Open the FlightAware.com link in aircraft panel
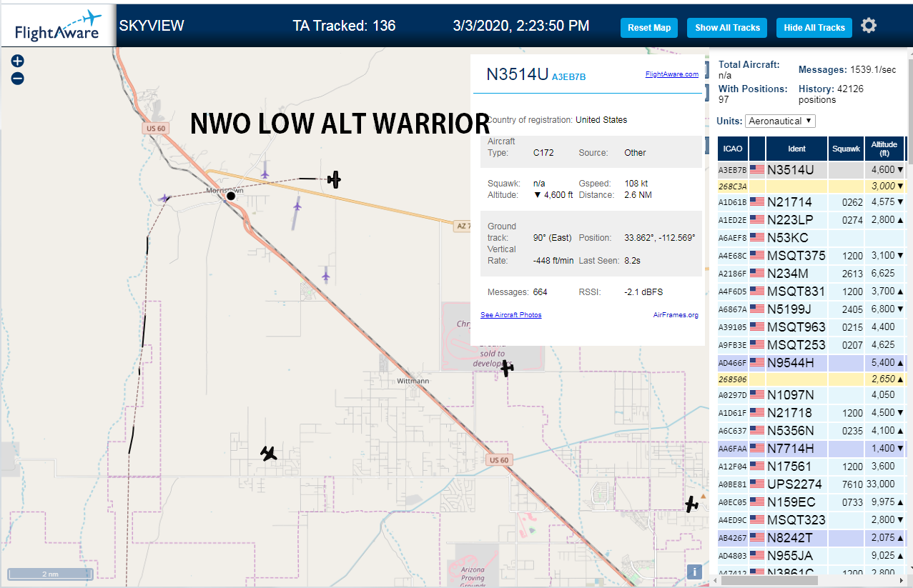Screen dimensions: 913x588 tap(671, 74)
